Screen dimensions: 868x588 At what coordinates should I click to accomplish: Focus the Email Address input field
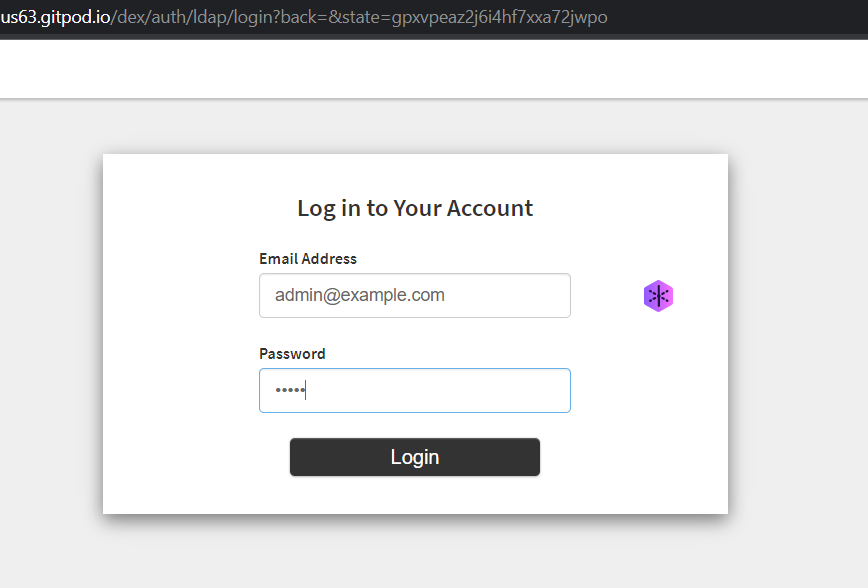414,296
